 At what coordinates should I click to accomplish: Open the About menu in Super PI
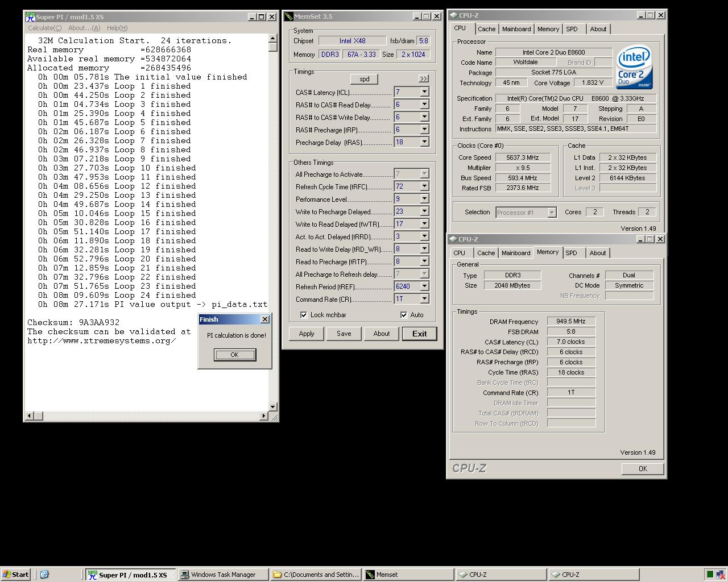pos(84,28)
